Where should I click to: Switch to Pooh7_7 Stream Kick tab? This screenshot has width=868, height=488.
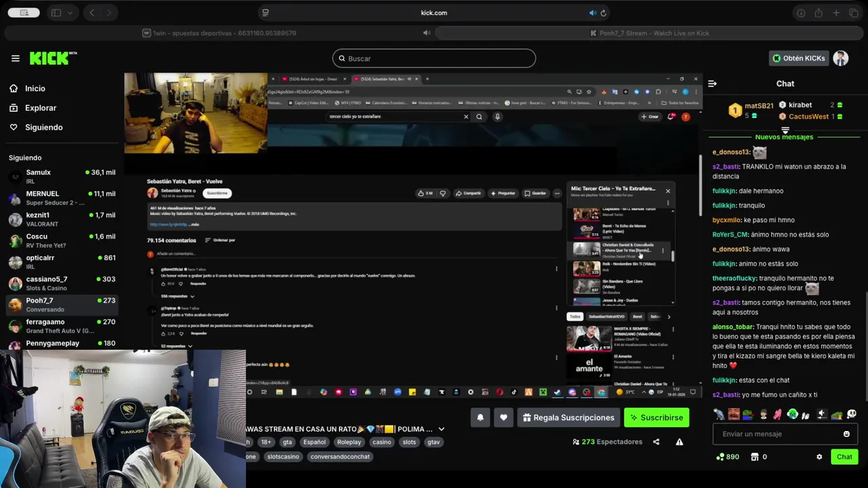coord(649,33)
